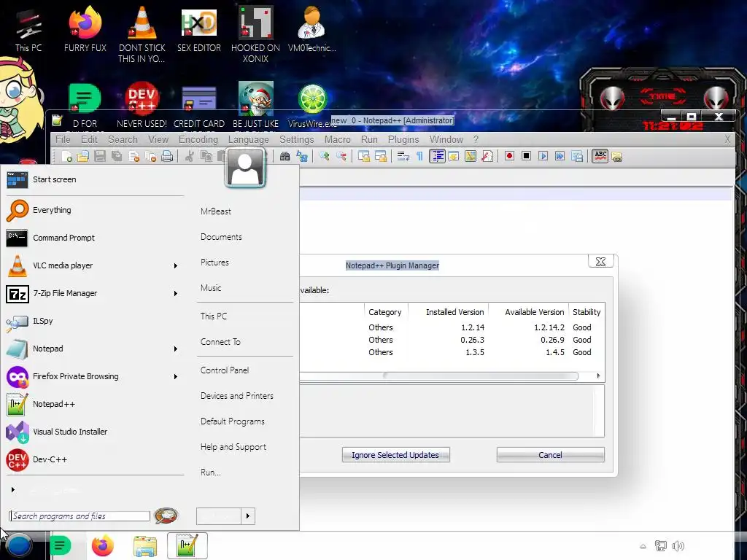The height and width of the screenshot is (560, 747).
Task: Toggle the Indent Guide toolbar icon
Action: [437, 156]
